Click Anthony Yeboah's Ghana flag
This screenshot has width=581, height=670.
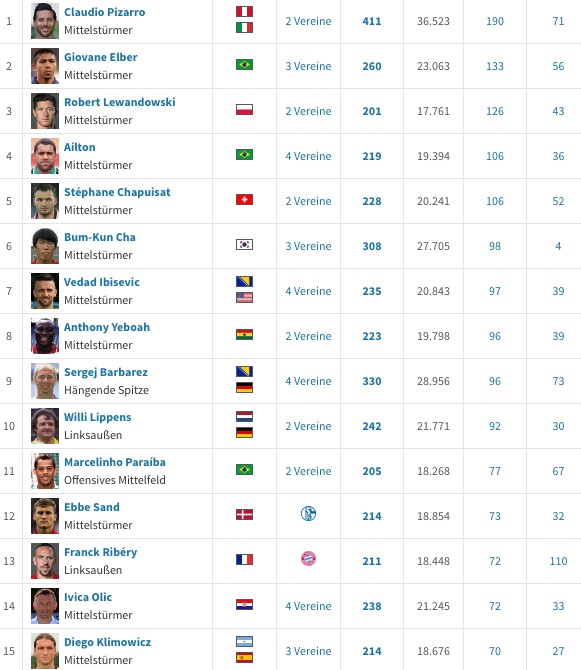(x=244, y=335)
